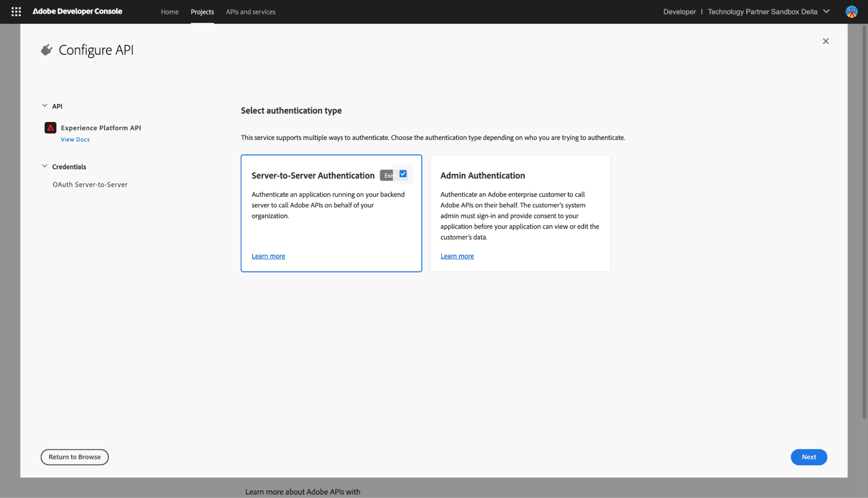Dismiss the Configure API dialog

[x=825, y=41]
